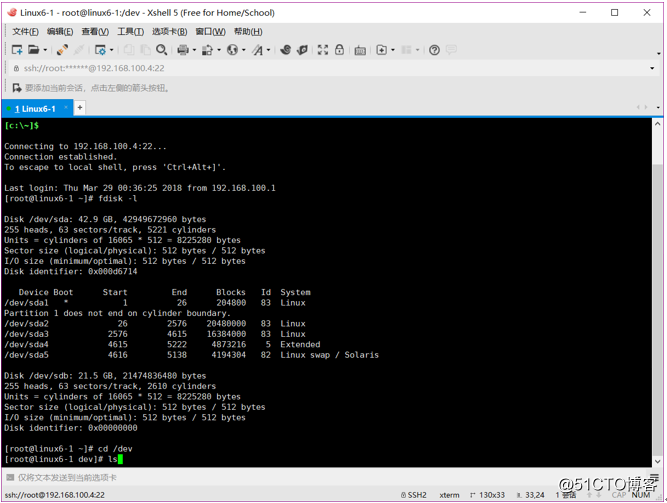Click the /dev/sda5 partition row

coord(191,355)
